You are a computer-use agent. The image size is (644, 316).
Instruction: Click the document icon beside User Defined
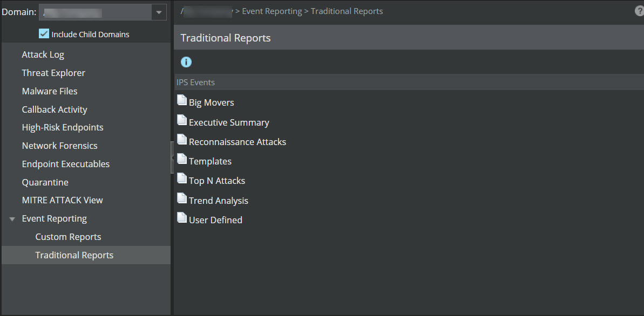point(181,217)
